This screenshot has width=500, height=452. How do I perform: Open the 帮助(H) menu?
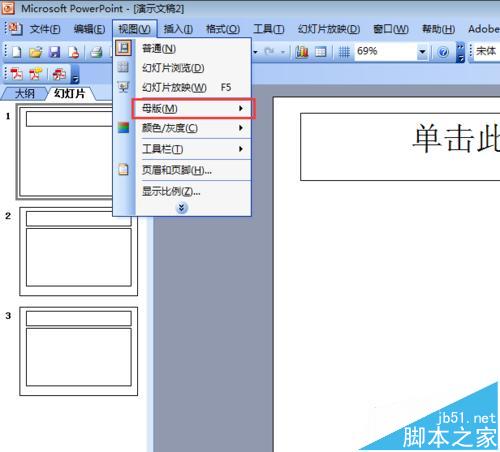(x=438, y=29)
